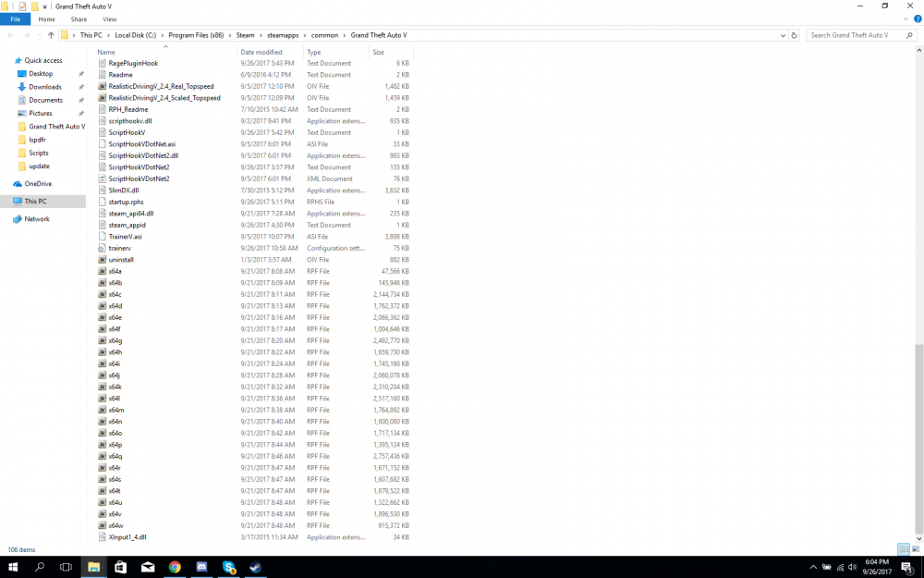Switch to the Home ribbon tab
The image size is (924, 578).
click(46, 18)
